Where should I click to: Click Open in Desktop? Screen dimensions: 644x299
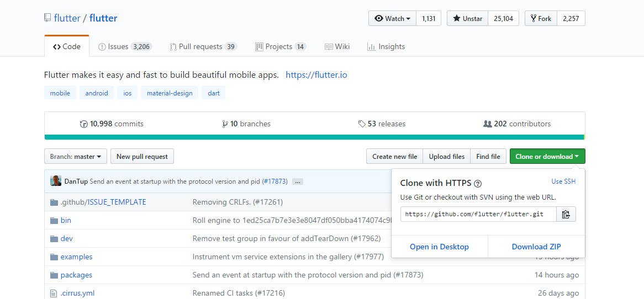point(440,247)
